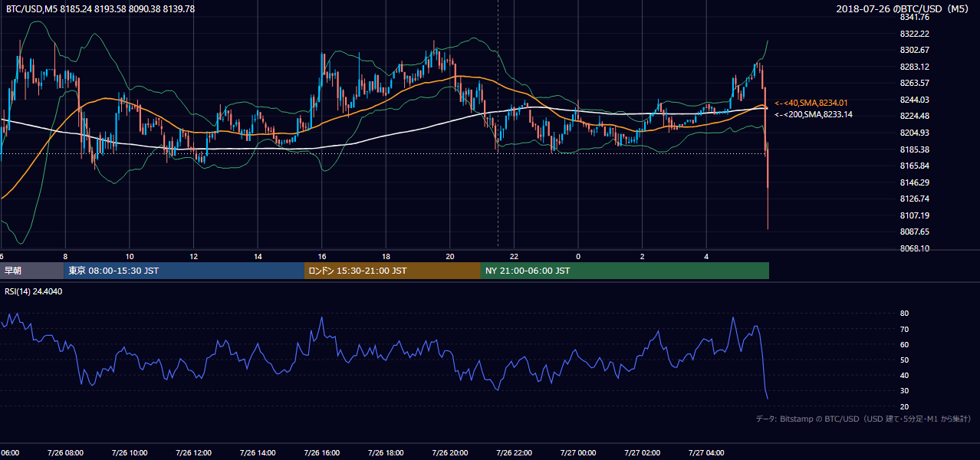The height and width of the screenshot is (460, 980).
Task: Select the orange 40 SMA label 8234.01
Action: [x=811, y=102]
